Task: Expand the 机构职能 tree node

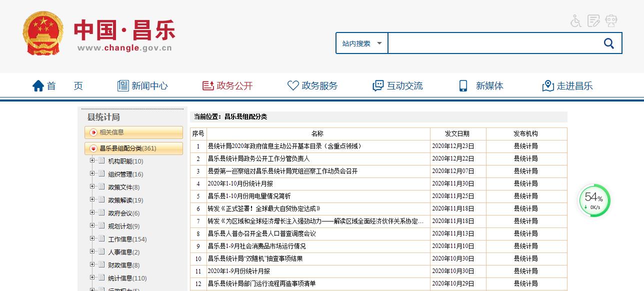Action: click(x=92, y=161)
